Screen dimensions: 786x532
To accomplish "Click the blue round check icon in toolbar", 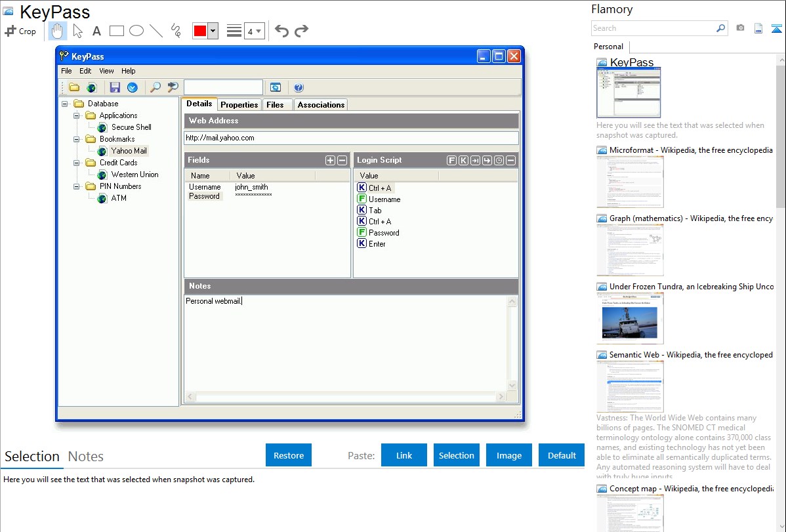I will (133, 87).
